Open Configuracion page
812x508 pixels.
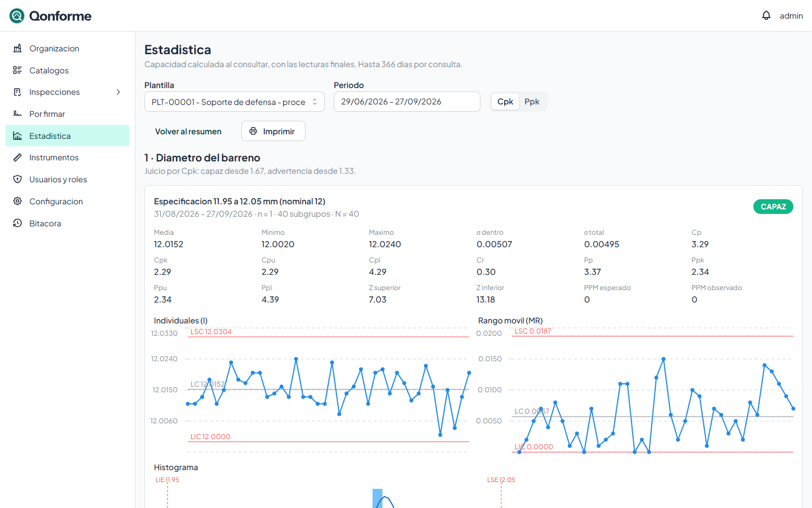pos(67,202)
